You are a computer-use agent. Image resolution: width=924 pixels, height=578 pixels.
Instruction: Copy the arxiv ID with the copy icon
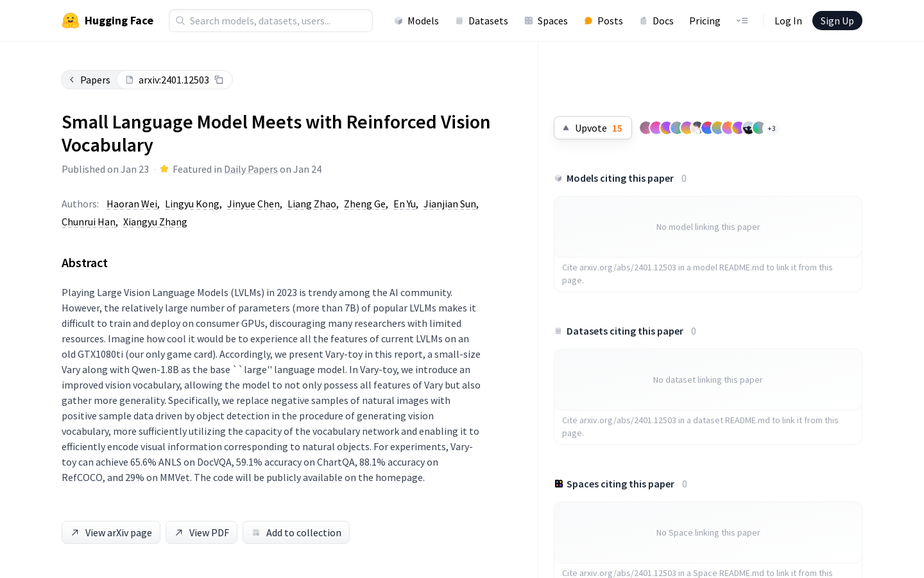(x=219, y=80)
